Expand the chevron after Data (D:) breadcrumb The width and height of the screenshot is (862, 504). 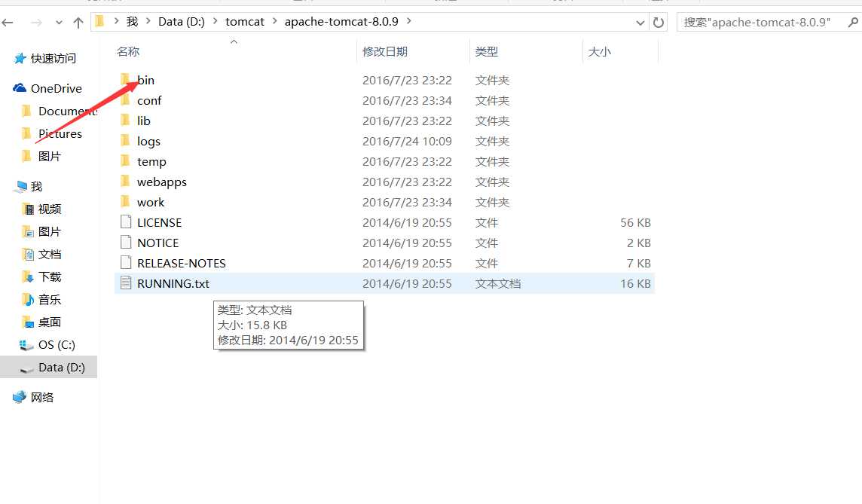coord(215,21)
